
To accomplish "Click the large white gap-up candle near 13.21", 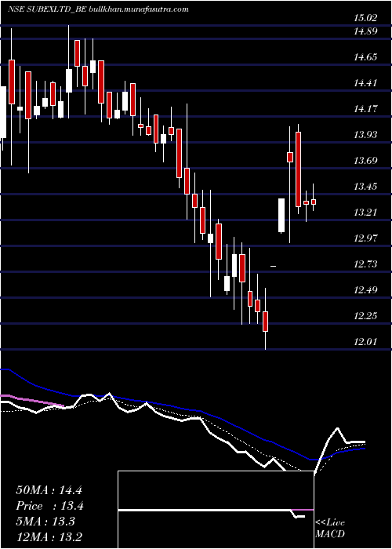I will coord(281,215).
